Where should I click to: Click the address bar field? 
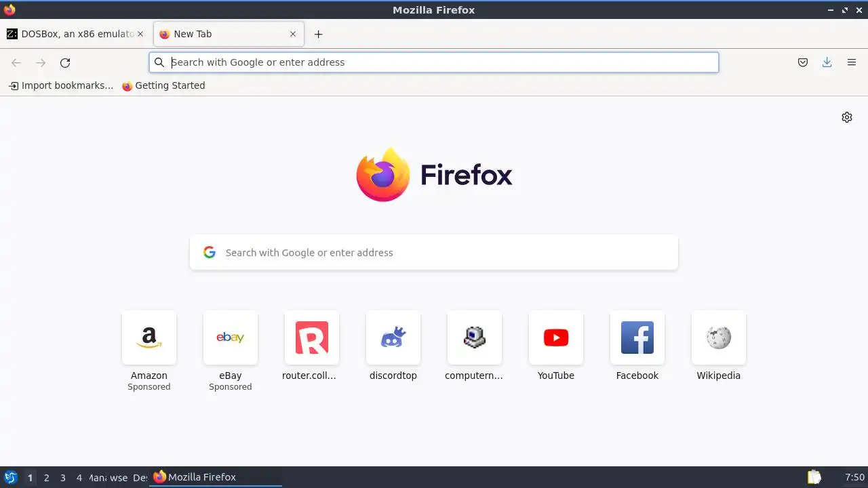point(434,62)
